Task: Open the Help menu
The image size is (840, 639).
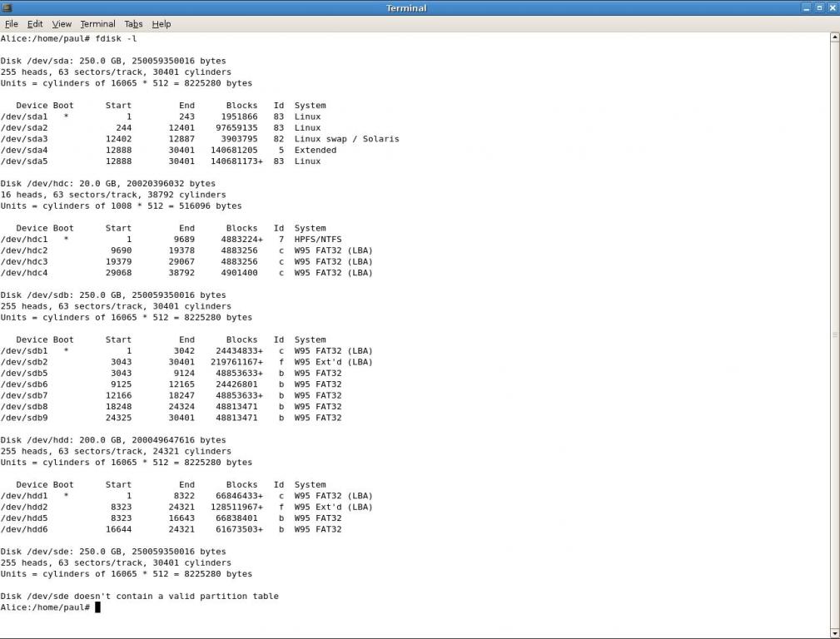Action: (162, 24)
